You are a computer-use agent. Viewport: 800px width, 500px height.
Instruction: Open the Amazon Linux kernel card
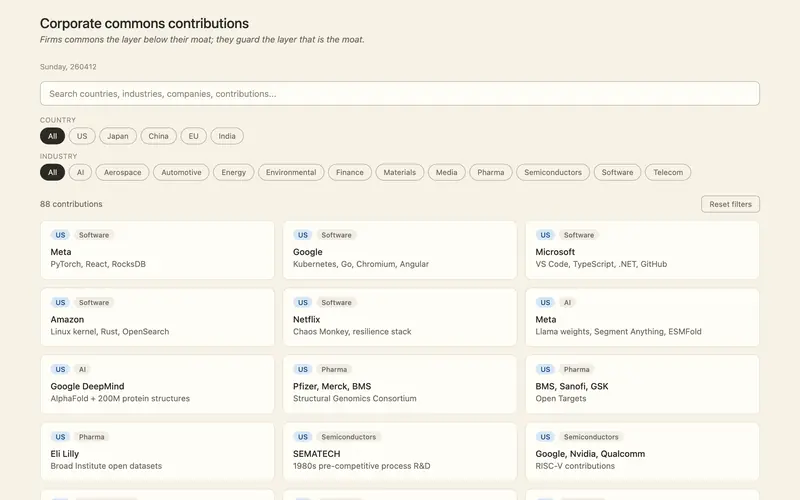coord(157,317)
